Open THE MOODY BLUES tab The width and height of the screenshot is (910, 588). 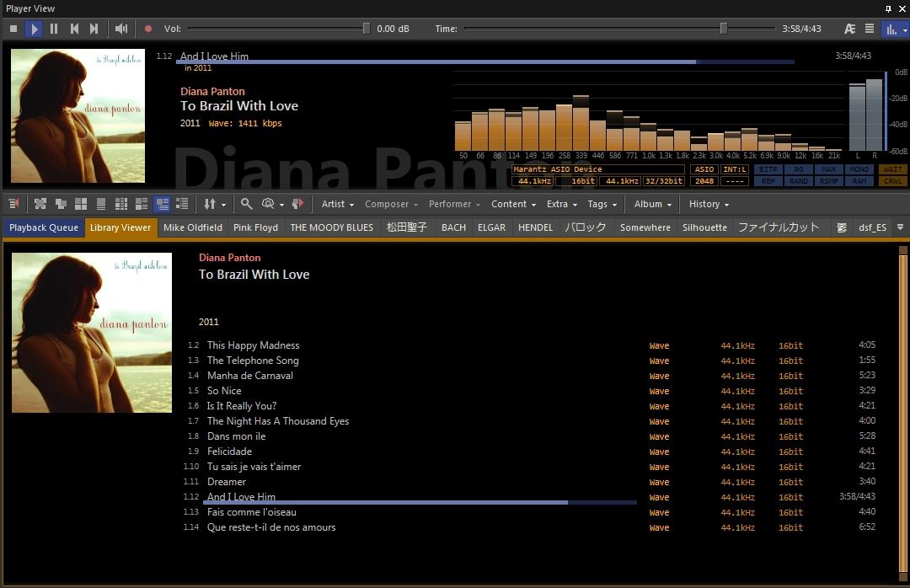(x=332, y=227)
